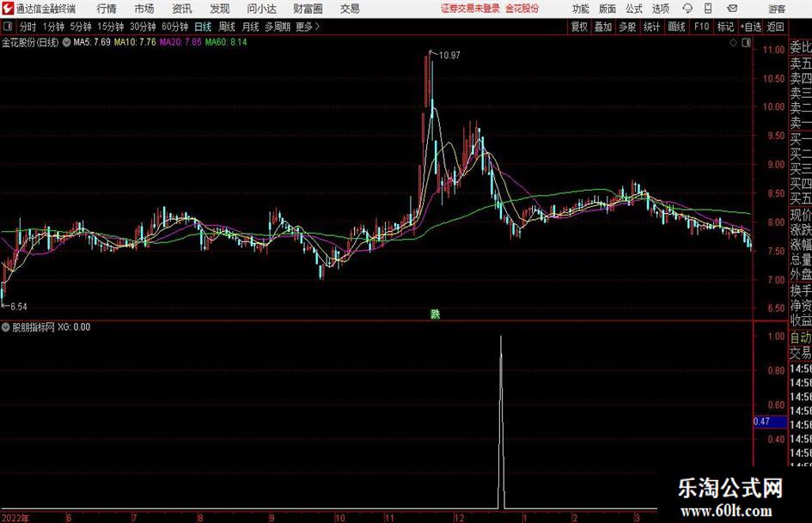Click the 金花股份 stock name in title bar
The image size is (812, 523).
[x=522, y=9]
